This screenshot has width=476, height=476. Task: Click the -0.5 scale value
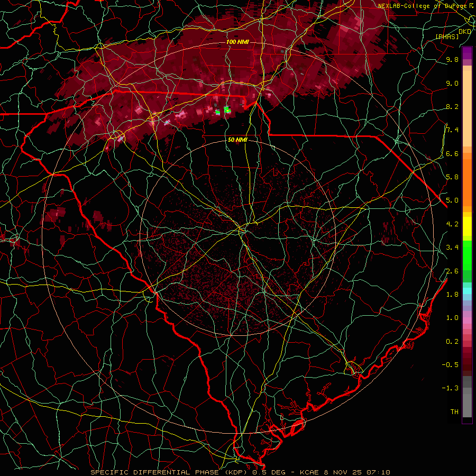[450, 365]
